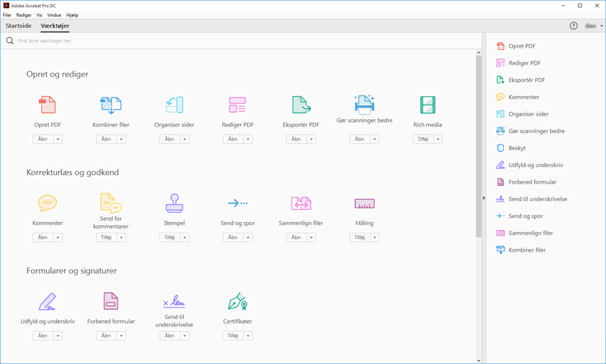
Task: Click Tilføj button under Send for kommentarer
Action: (x=106, y=238)
